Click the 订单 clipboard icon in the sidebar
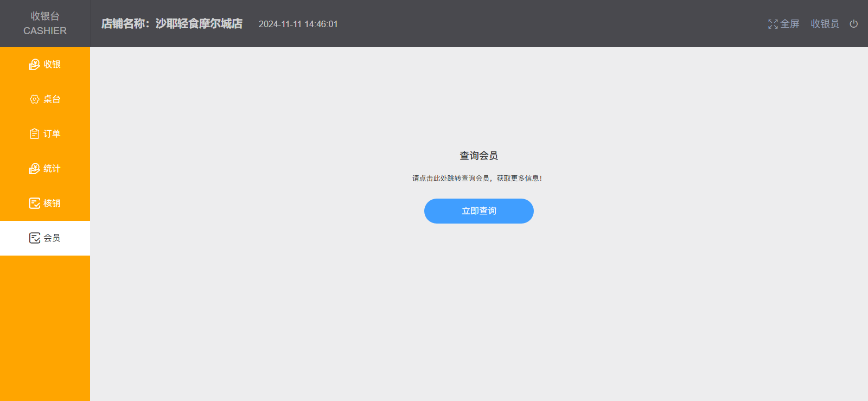Image resolution: width=868 pixels, height=401 pixels. (34, 134)
